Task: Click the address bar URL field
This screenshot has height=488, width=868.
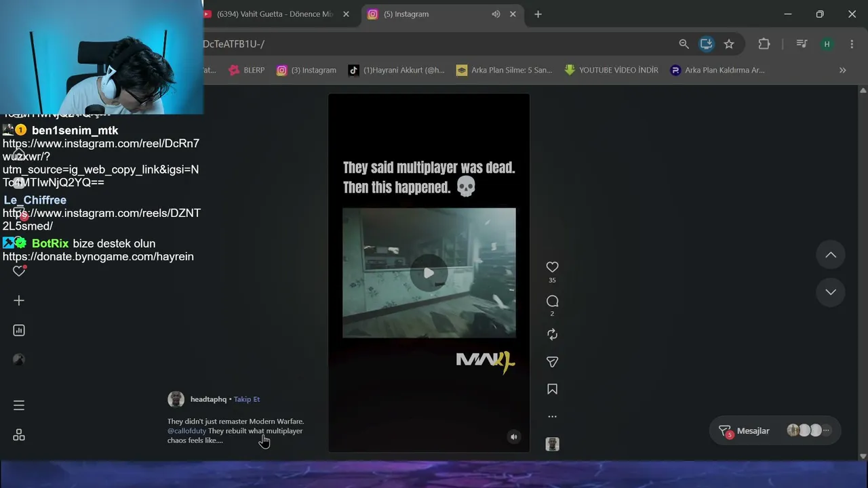Action: [x=434, y=44]
